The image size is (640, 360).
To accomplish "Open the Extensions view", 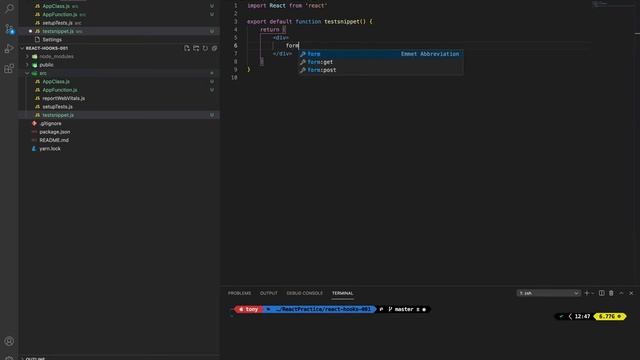I will pos(9,68).
